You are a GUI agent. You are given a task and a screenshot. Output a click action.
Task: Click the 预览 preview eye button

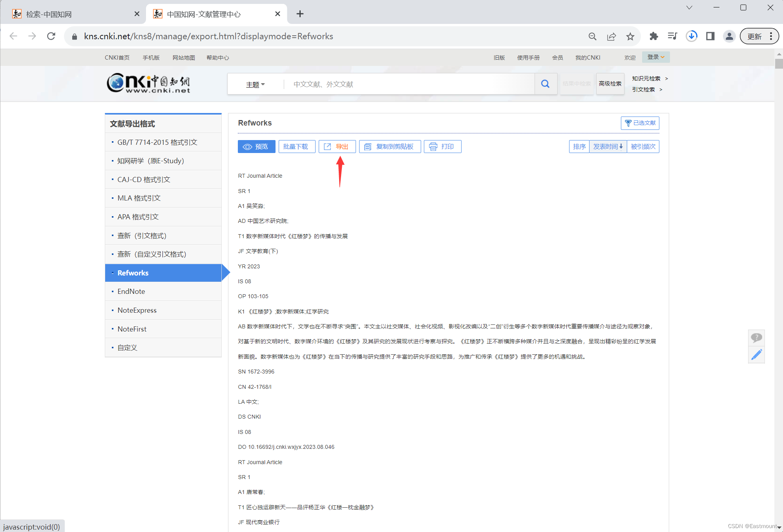(256, 147)
